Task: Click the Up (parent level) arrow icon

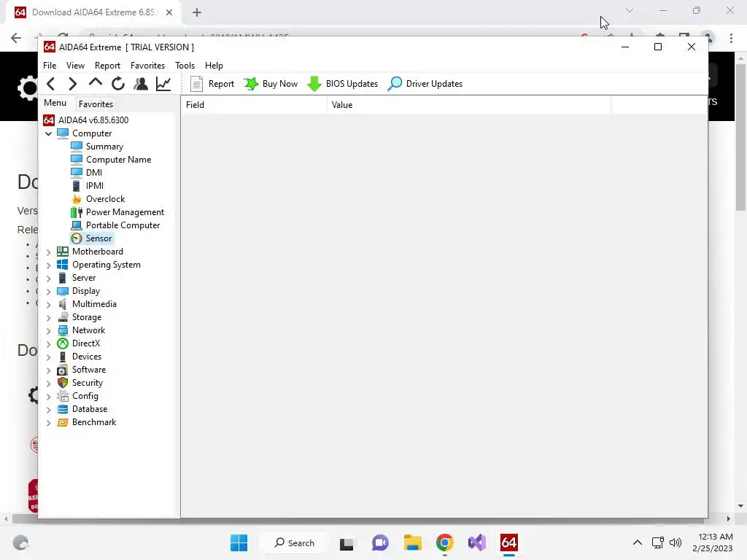Action: coord(96,83)
